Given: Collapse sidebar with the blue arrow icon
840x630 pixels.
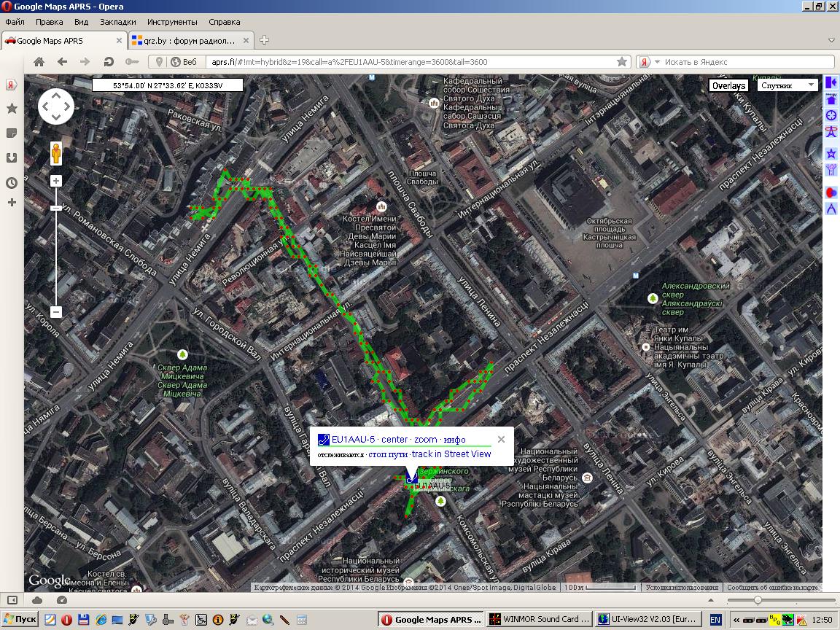Looking at the screenshot, I should pos(831,83).
